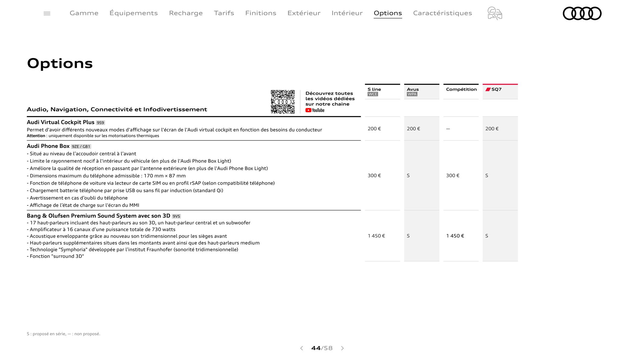The image size is (644, 362).
Task: Click 'Attention : uniquement disponible' note
Action: tap(93, 136)
